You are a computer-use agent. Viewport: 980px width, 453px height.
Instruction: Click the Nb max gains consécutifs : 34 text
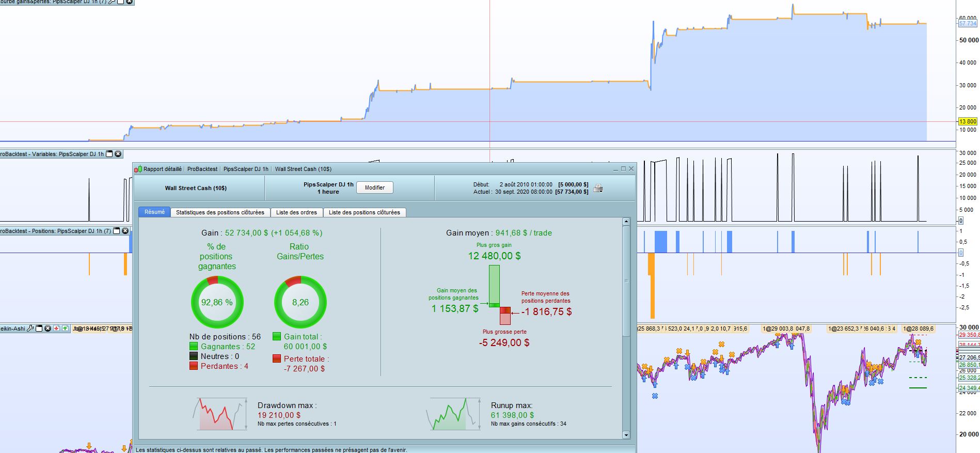point(529,424)
